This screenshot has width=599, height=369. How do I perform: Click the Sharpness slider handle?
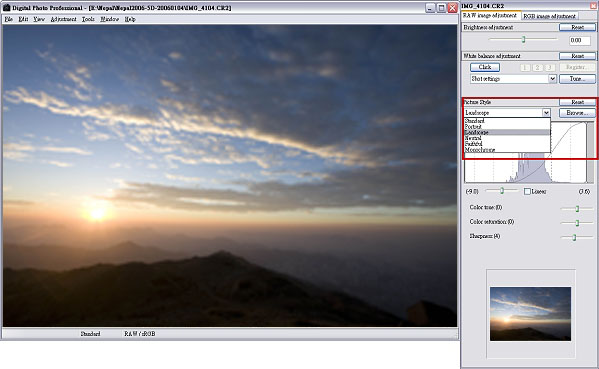[x=574, y=237]
